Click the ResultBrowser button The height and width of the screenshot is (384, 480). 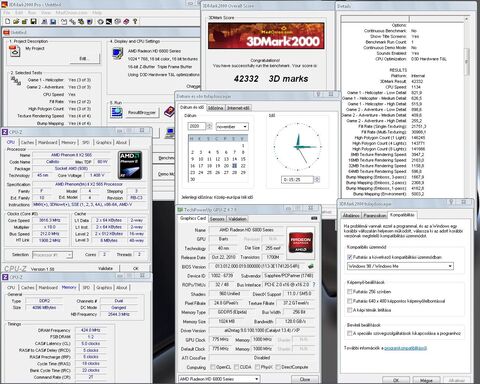[x=142, y=113]
